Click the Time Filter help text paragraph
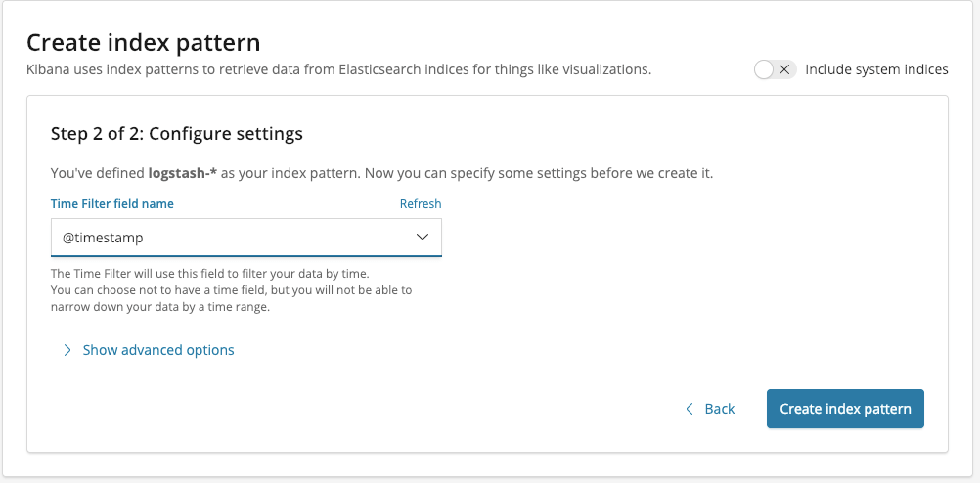The height and width of the screenshot is (483, 980). 231,290
